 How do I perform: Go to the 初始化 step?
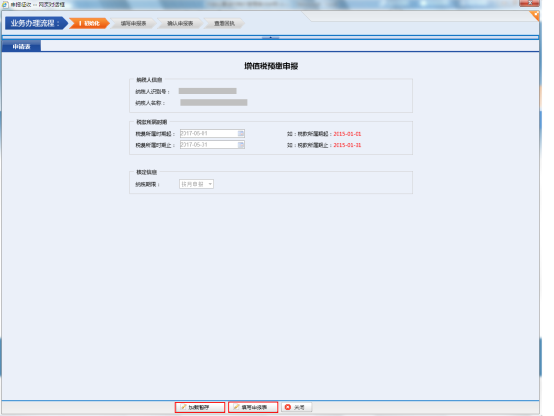point(89,23)
